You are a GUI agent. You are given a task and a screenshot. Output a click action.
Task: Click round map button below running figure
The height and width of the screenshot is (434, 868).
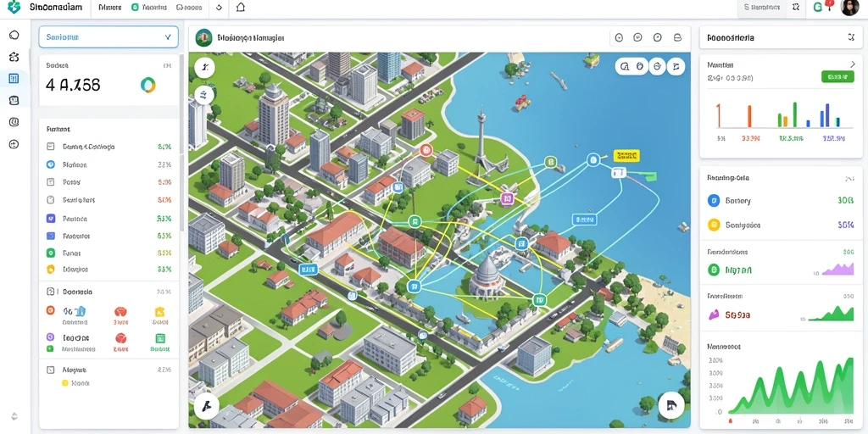pyautogui.click(x=204, y=95)
